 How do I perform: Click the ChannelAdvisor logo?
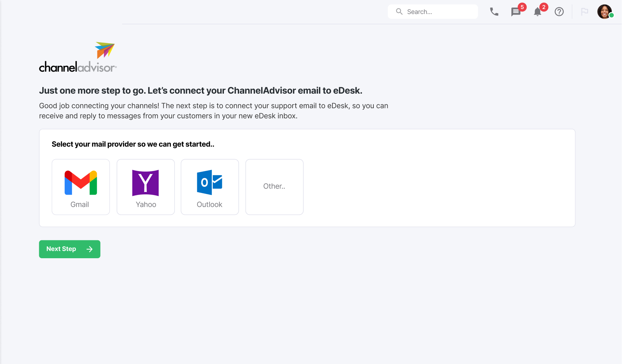(x=78, y=57)
